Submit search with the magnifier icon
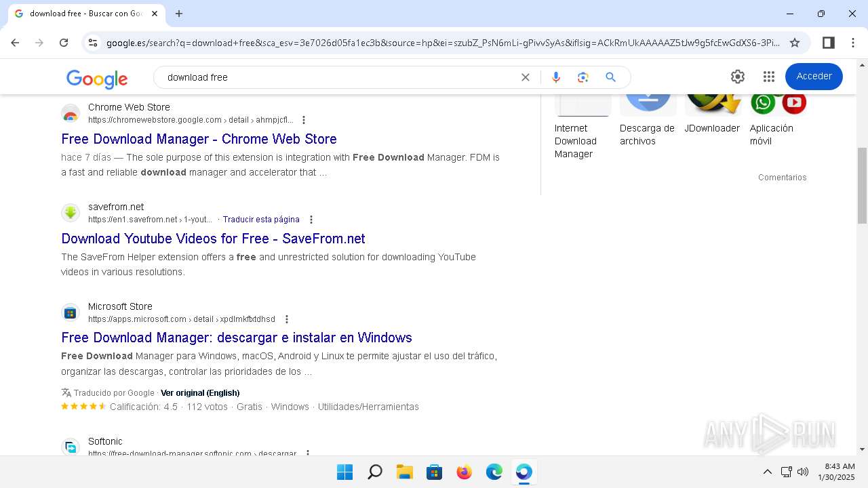The width and height of the screenshot is (868, 488). [x=610, y=77]
